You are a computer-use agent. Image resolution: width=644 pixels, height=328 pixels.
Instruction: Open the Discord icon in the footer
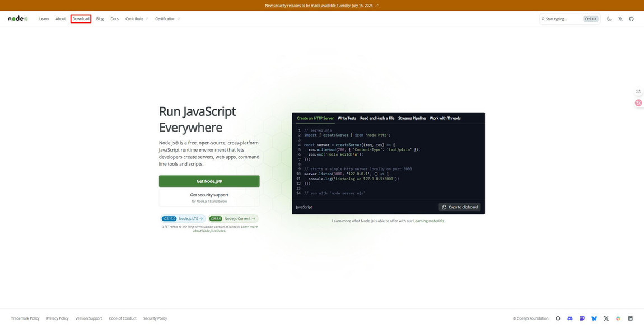pos(570,318)
